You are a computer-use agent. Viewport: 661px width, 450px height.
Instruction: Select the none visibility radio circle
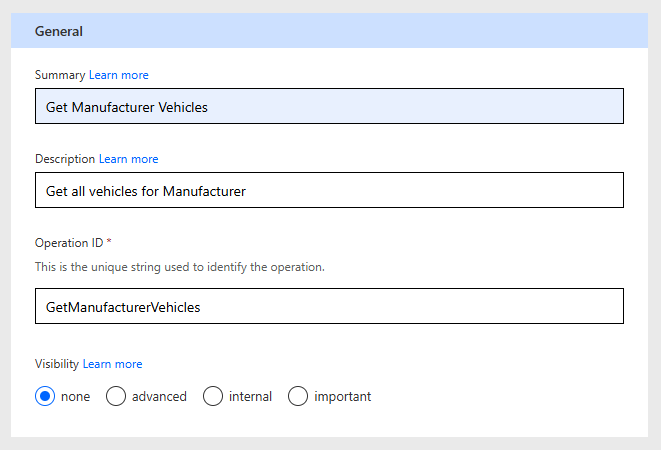point(45,397)
